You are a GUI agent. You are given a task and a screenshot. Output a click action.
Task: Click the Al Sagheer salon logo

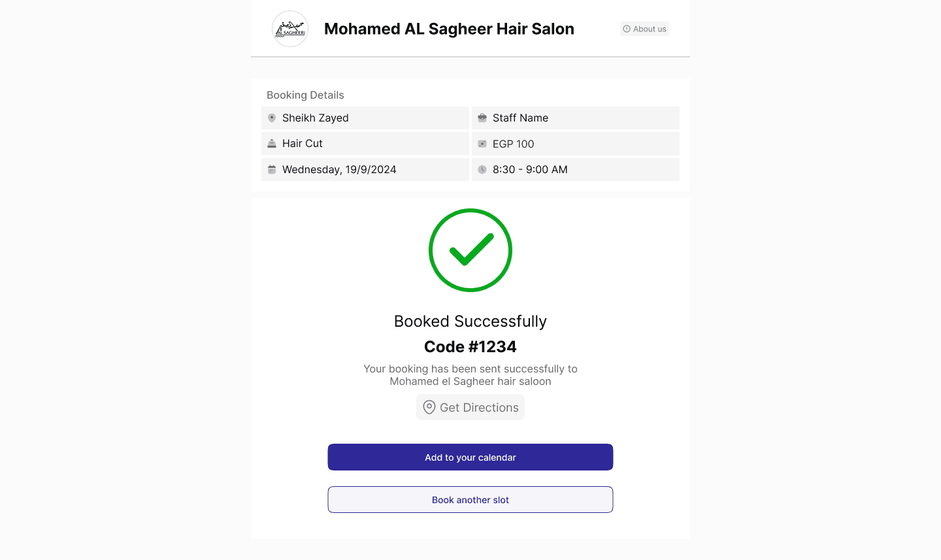[290, 29]
